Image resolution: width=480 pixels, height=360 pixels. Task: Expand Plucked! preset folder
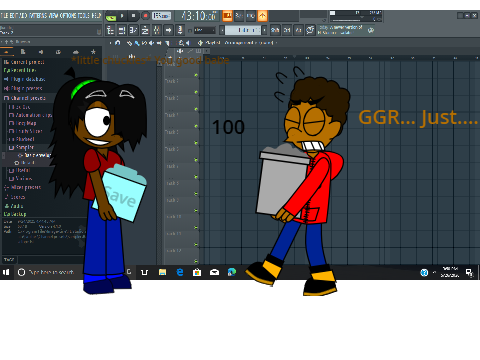22,139
